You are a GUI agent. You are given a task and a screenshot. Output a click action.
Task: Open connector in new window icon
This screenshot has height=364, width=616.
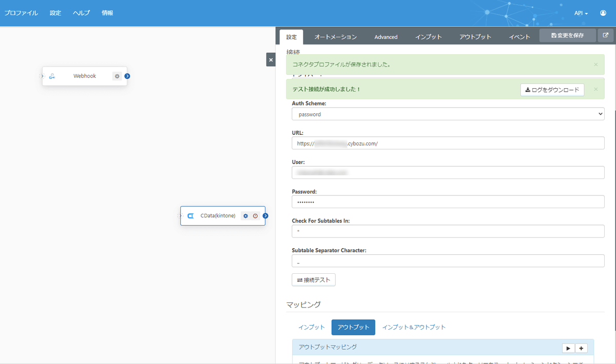point(606,35)
